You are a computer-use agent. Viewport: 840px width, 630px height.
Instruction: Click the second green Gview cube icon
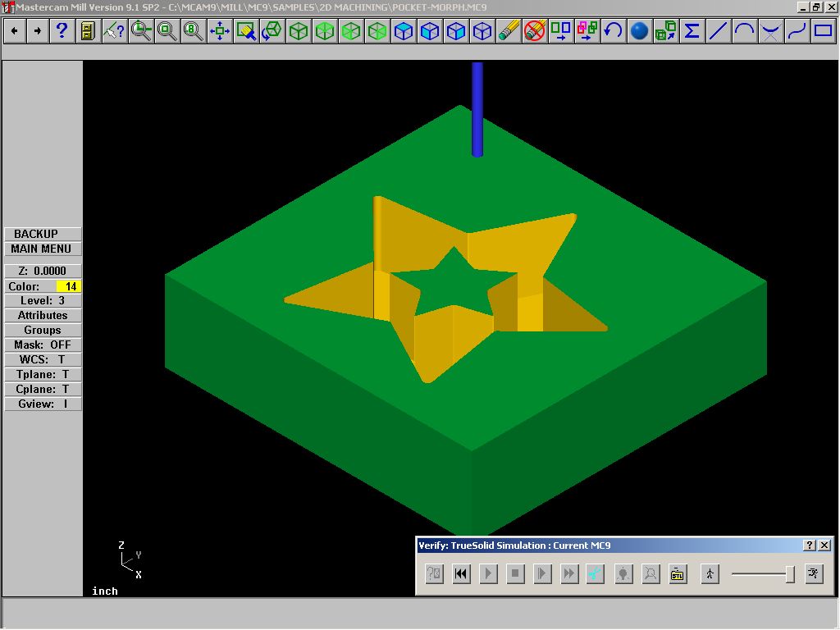pos(325,31)
